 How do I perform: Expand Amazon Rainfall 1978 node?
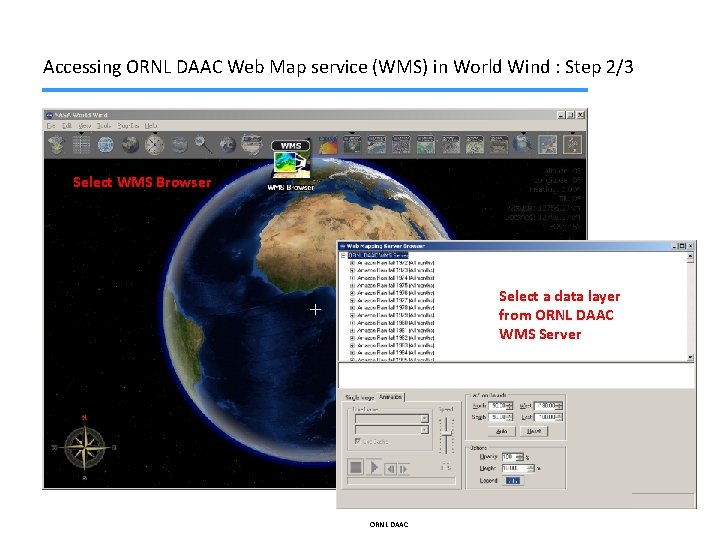(352, 308)
